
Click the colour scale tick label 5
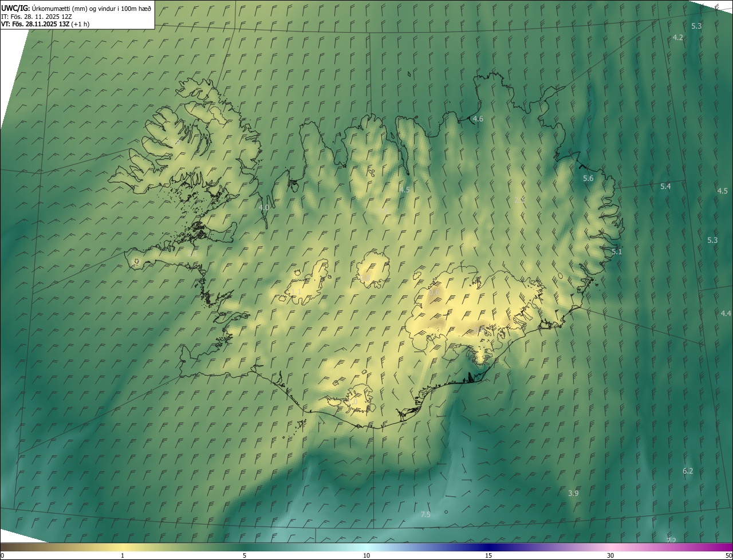click(x=245, y=556)
